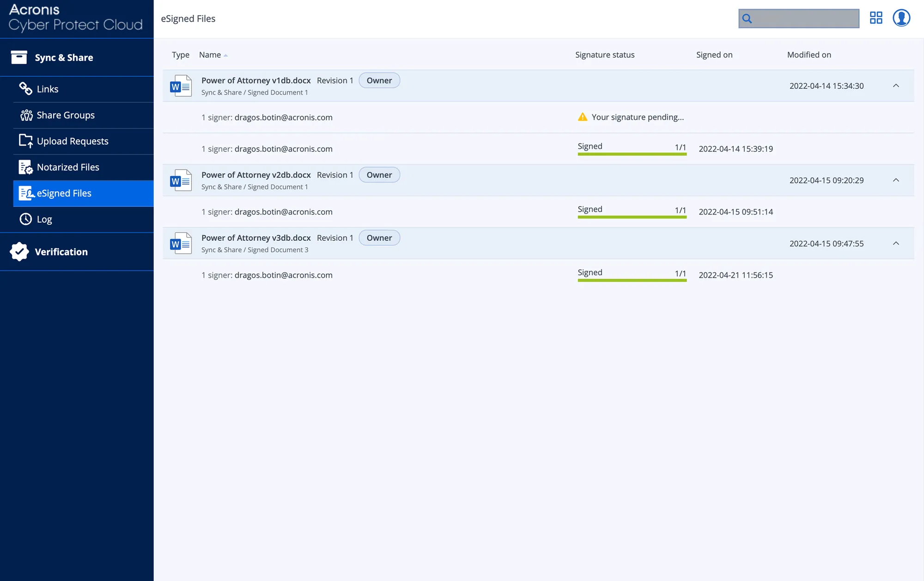Viewport: 924px width, 581px height.
Task: Open the Links section
Action: click(48, 89)
